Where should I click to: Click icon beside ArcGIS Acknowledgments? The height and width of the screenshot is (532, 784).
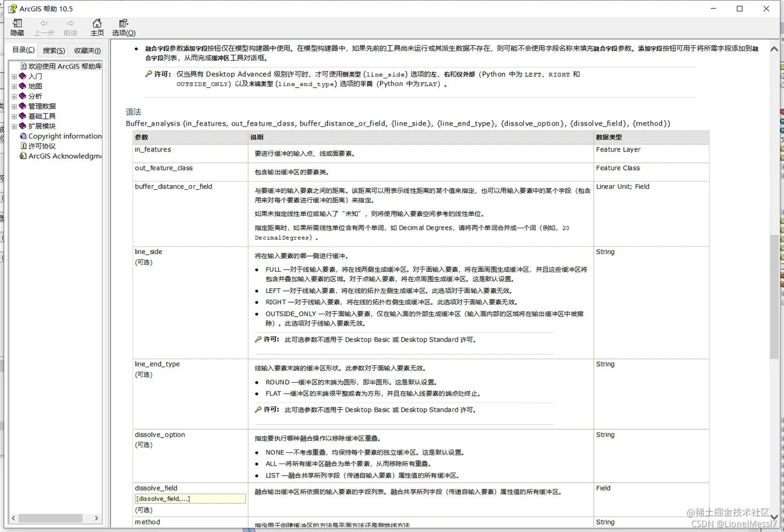pos(23,156)
